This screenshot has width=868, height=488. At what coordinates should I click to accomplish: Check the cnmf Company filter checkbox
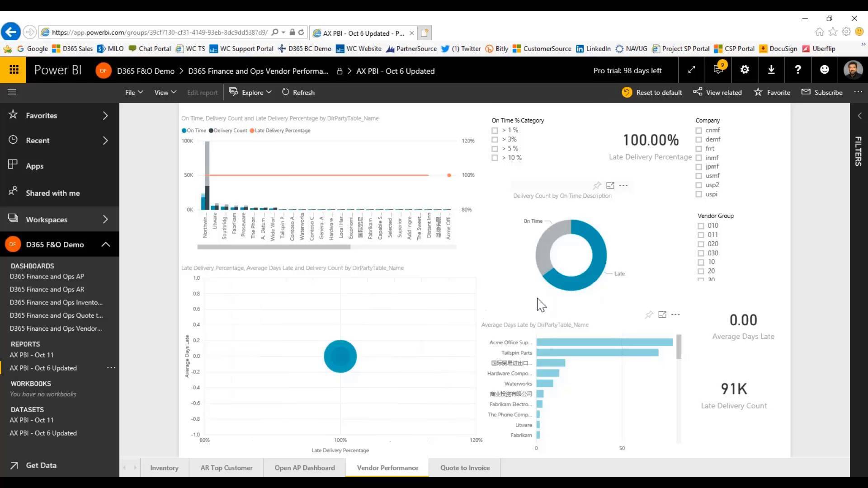[698, 130]
